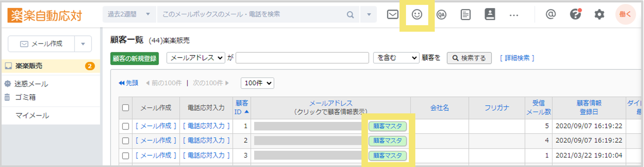Open the メールアドレス field dropdown

tap(196, 58)
